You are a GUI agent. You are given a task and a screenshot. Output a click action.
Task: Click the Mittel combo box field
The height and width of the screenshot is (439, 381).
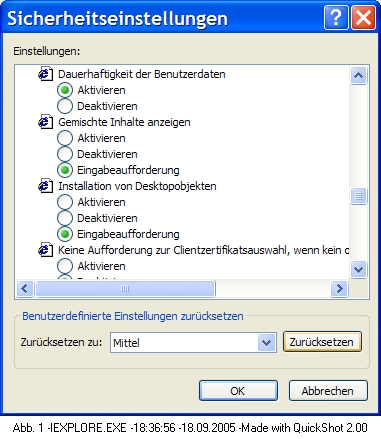[x=193, y=342]
